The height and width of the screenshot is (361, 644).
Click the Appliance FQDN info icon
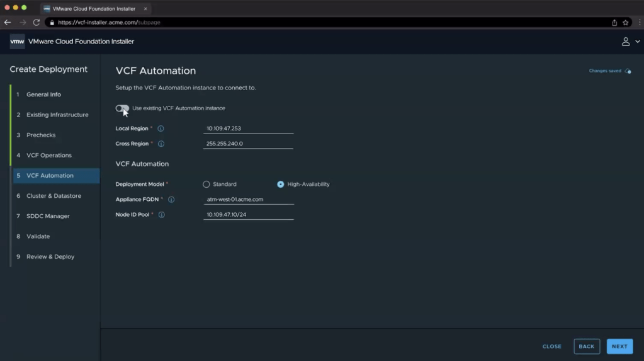[x=171, y=200]
